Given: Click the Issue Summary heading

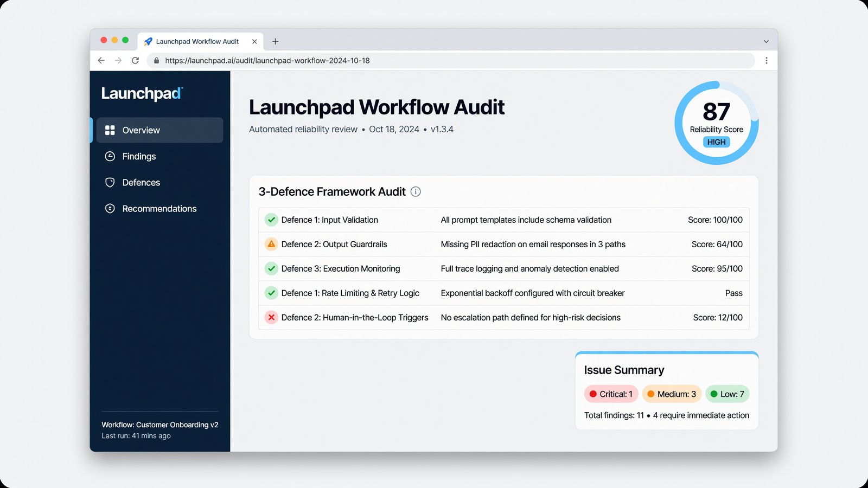Looking at the screenshot, I should 624,370.
